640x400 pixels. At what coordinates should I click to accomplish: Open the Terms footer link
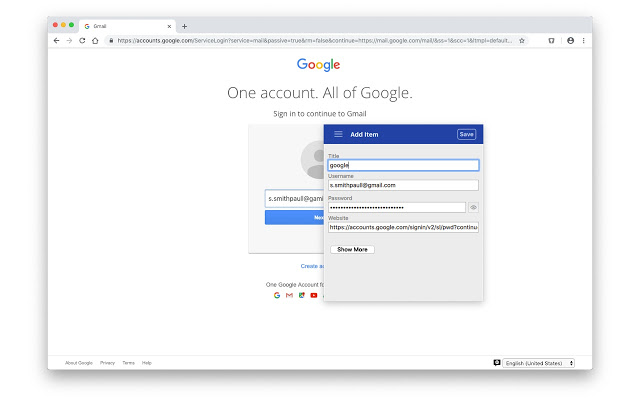[129, 363]
